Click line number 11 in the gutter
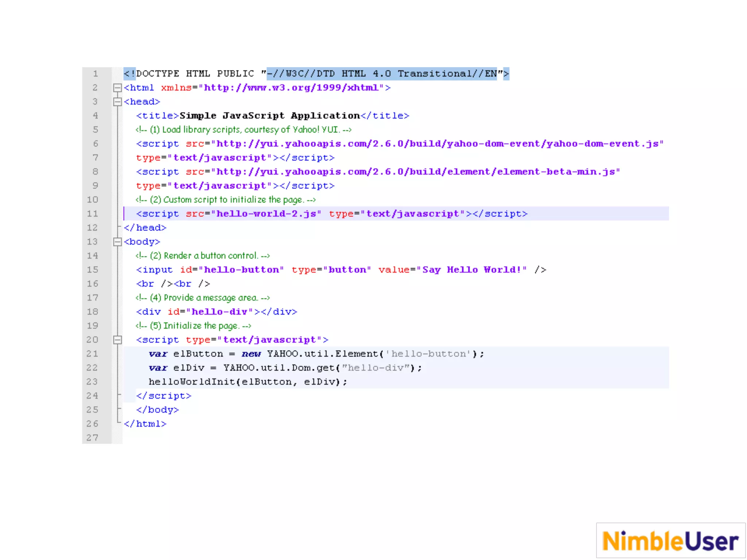This screenshot has height=560, width=747. pyautogui.click(x=92, y=214)
